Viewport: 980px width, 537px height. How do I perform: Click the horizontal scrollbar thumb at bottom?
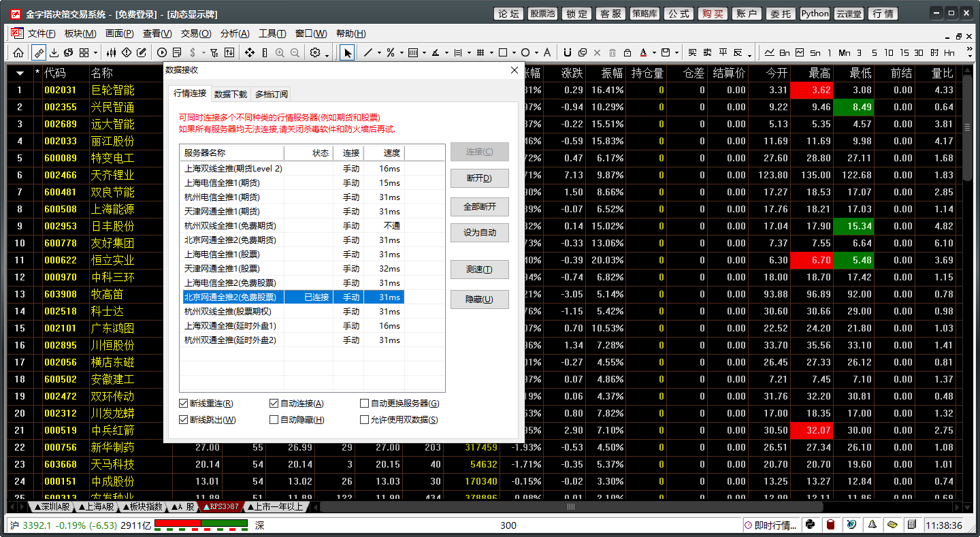(571, 507)
